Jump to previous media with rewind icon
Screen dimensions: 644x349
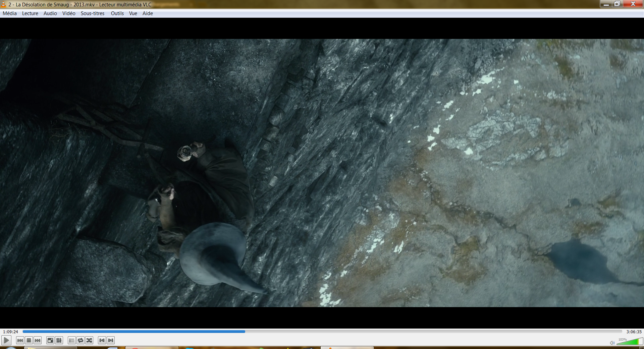pyautogui.click(x=20, y=340)
